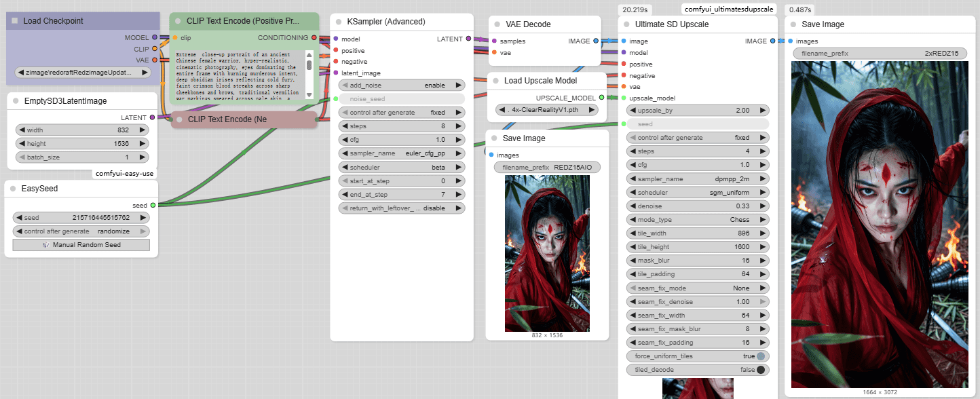Collapse the KSampler (Advanced) node via its title dot
Viewport: 980px width, 399px height.
[339, 22]
